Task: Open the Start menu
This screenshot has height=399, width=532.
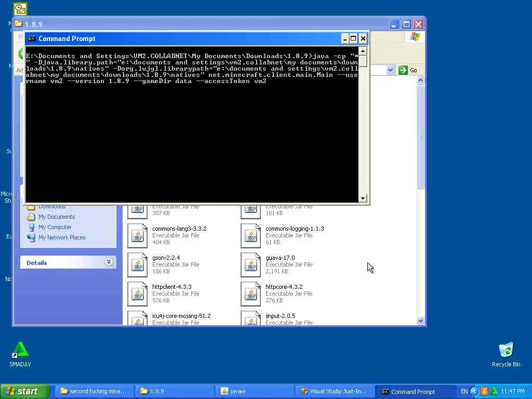Action: [24, 391]
